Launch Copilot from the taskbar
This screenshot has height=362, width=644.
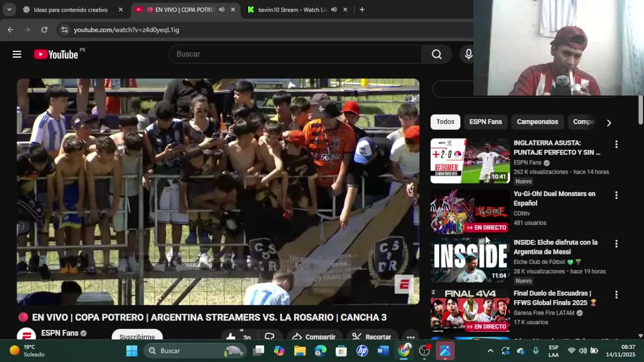click(x=279, y=351)
